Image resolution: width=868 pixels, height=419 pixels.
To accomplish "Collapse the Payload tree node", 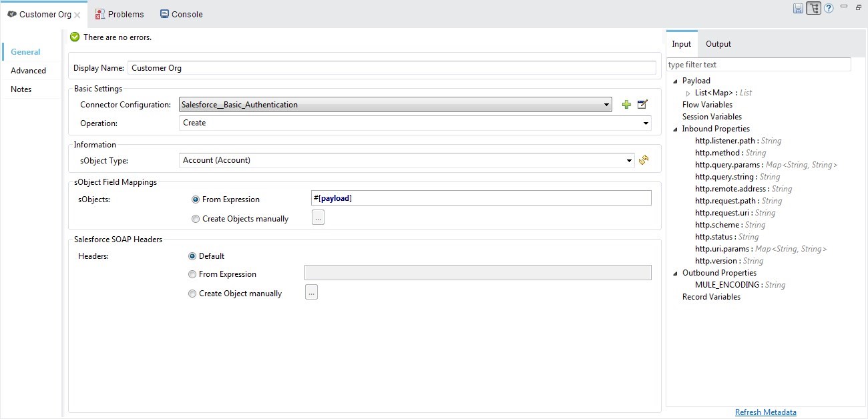I will pos(675,81).
